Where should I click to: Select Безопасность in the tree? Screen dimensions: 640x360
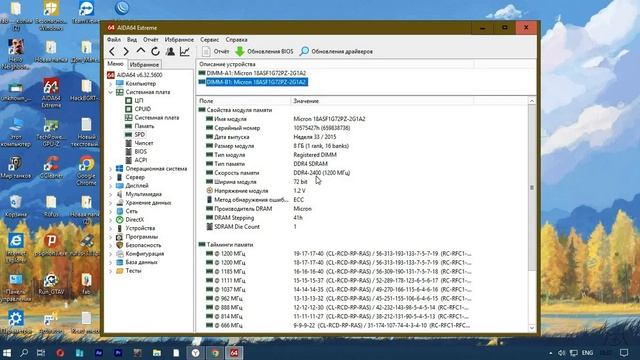coord(139,245)
